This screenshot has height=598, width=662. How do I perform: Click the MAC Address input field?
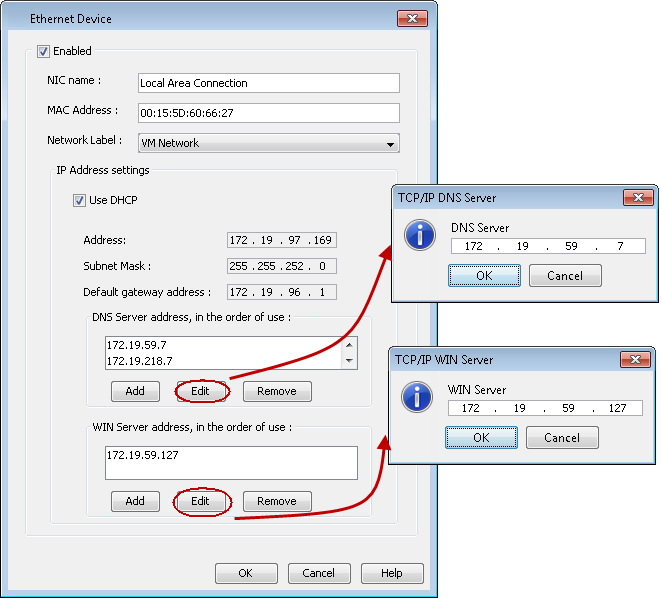point(268,113)
